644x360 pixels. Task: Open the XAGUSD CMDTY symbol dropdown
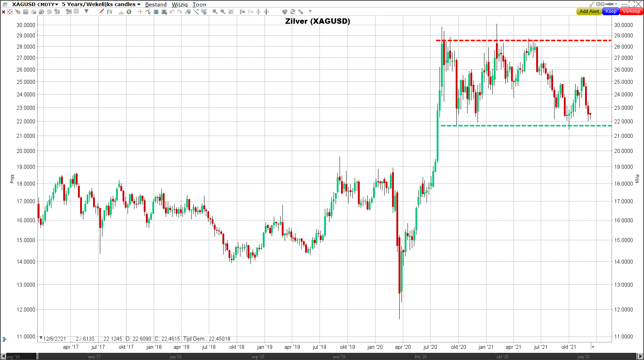coord(35,4)
